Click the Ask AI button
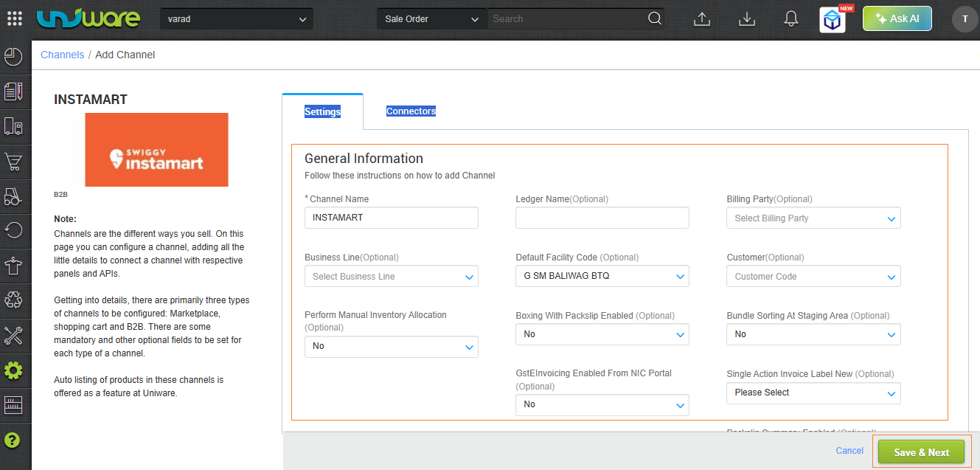Screen dimensions: 980x470 click(897, 19)
